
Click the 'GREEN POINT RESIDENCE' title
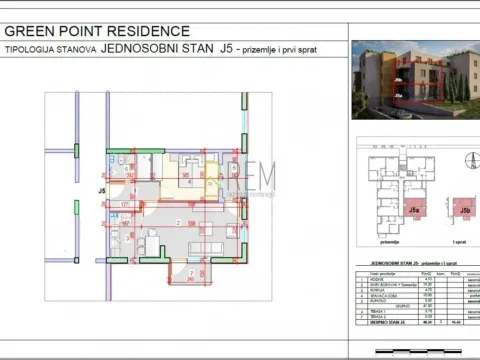97,31
